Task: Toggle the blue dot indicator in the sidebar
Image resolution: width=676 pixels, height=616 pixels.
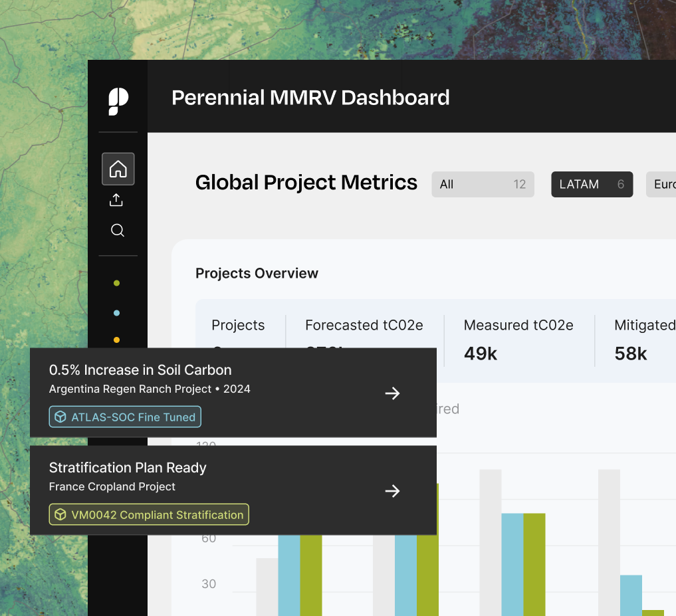Action: pyautogui.click(x=117, y=312)
